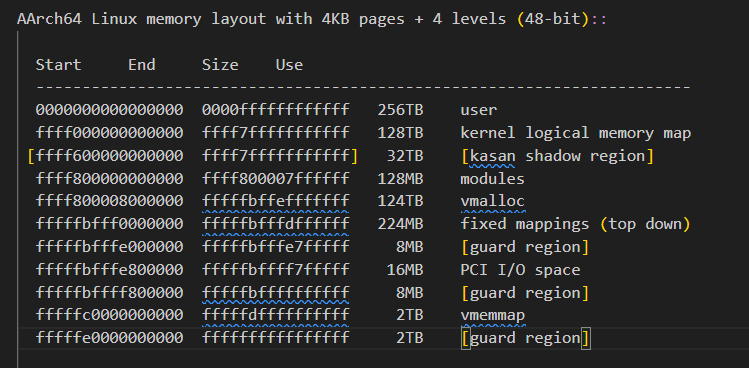This screenshot has width=749, height=368.
Task: Click end address fffffbfffdffffff
Action: click(276, 224)
